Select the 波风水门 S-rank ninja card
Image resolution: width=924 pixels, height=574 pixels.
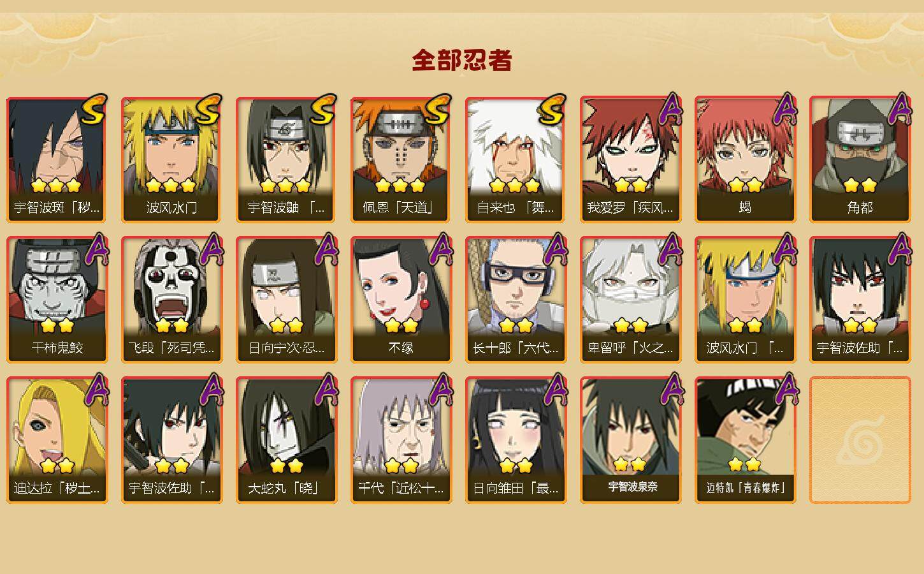pyautogui.click(x=172, y=159)
